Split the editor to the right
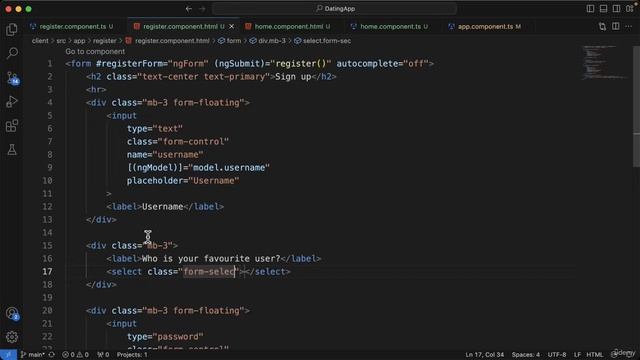Screen dimensions: 640x360 coord(616,27)
